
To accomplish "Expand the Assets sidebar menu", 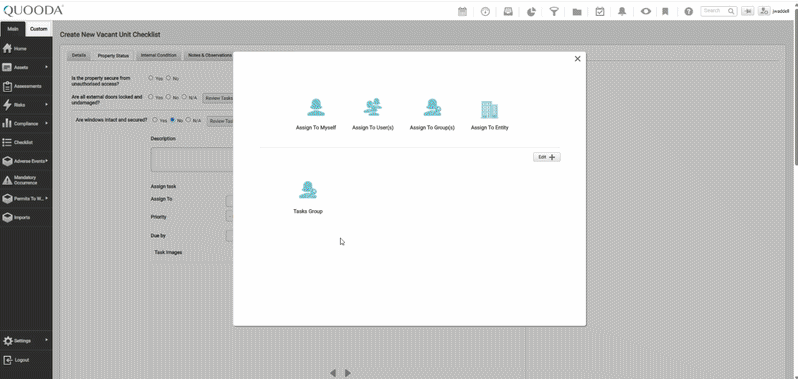I will click(26, 67).
